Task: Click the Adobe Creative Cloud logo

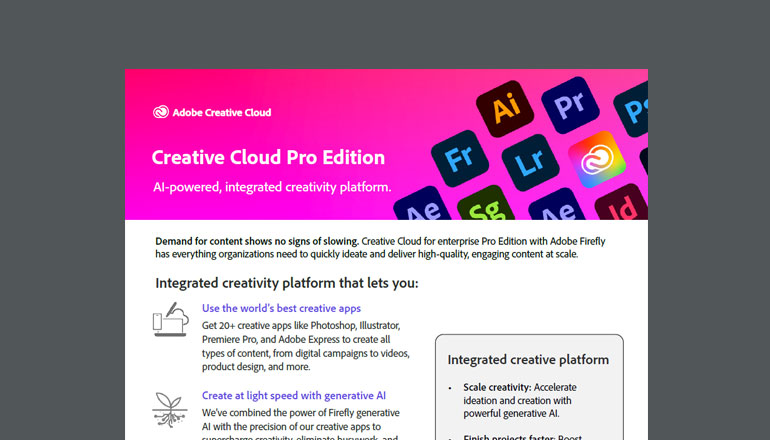Action: (212, 112)
